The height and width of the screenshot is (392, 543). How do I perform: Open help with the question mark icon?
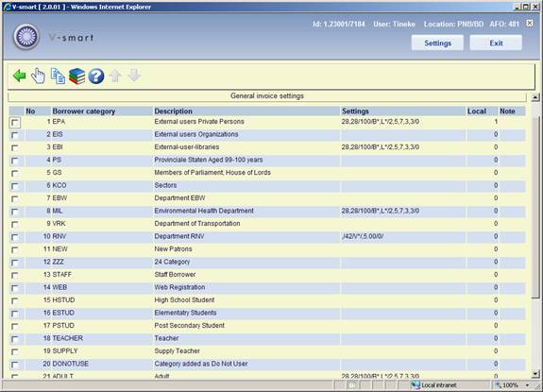pos(96,76)
